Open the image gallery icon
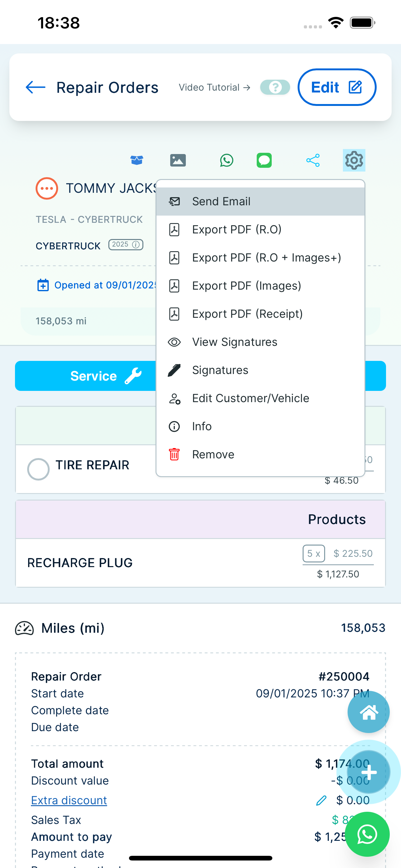Screen dimensions: 401x868 178,160
